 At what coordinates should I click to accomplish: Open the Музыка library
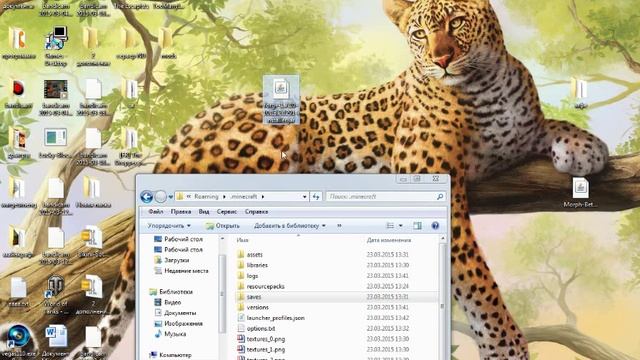tap(175, 334)
